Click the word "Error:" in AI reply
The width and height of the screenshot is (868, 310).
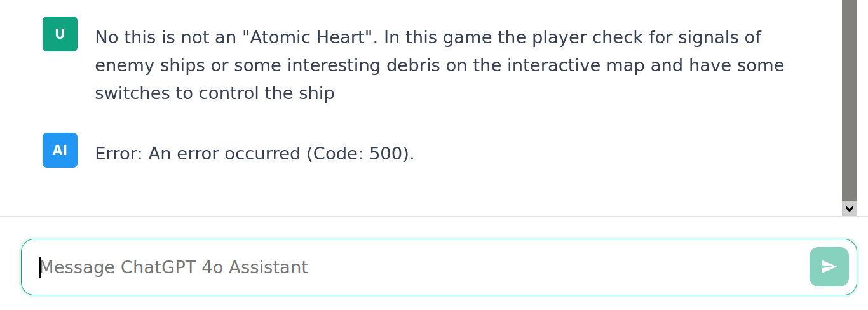pos(119,154)
